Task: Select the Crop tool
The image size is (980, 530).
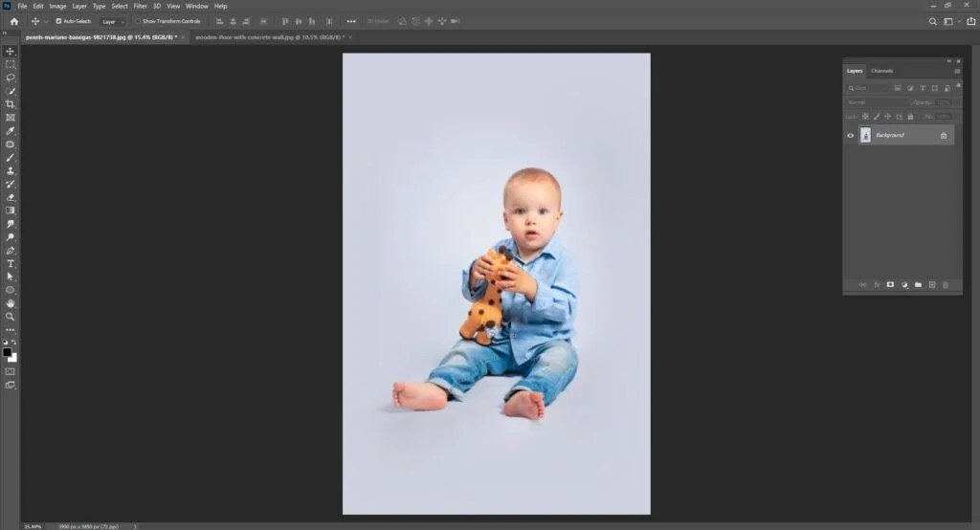Action: 10,104
